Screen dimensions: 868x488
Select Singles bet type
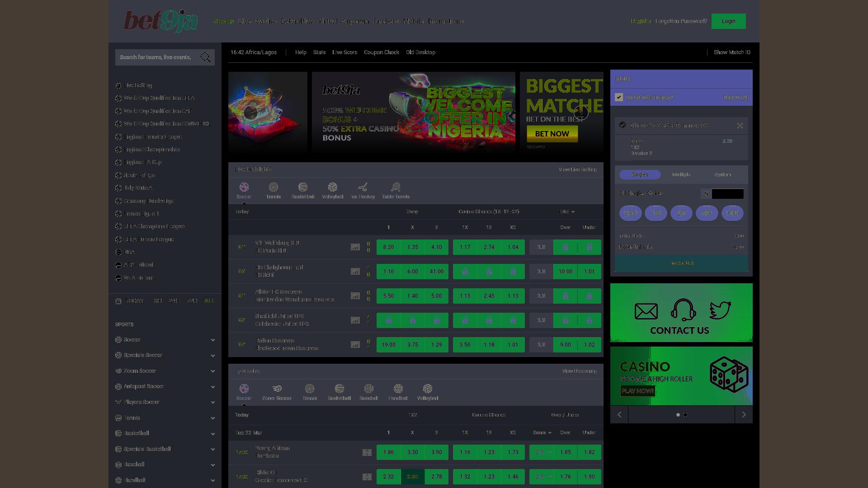(x=640, y=174)
